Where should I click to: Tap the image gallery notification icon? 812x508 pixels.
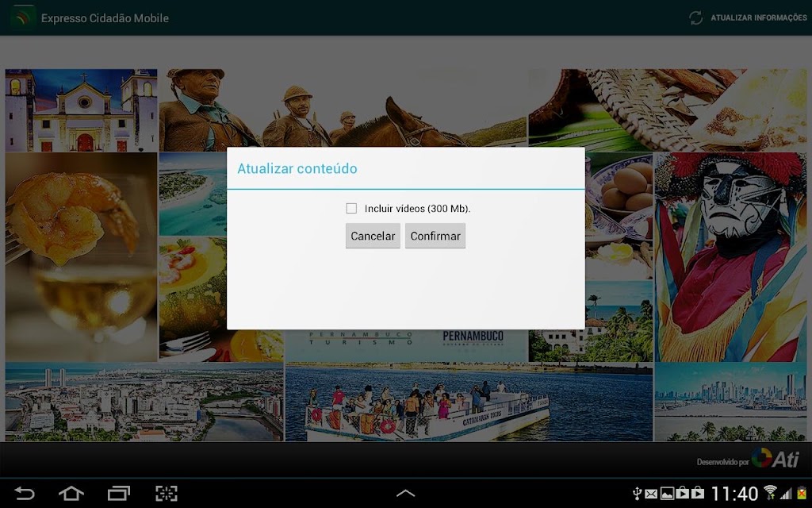[668, 493]
